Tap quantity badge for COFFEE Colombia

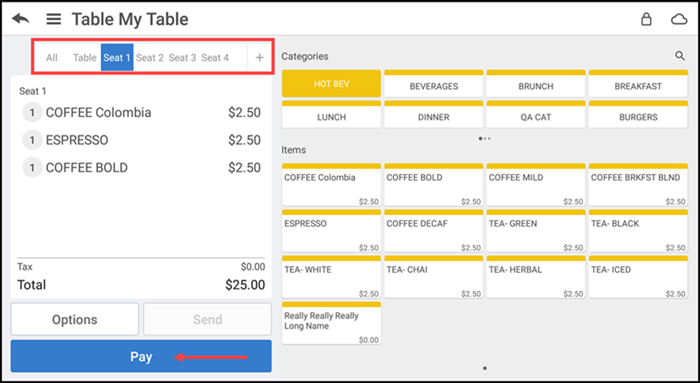tap(32, 112)
